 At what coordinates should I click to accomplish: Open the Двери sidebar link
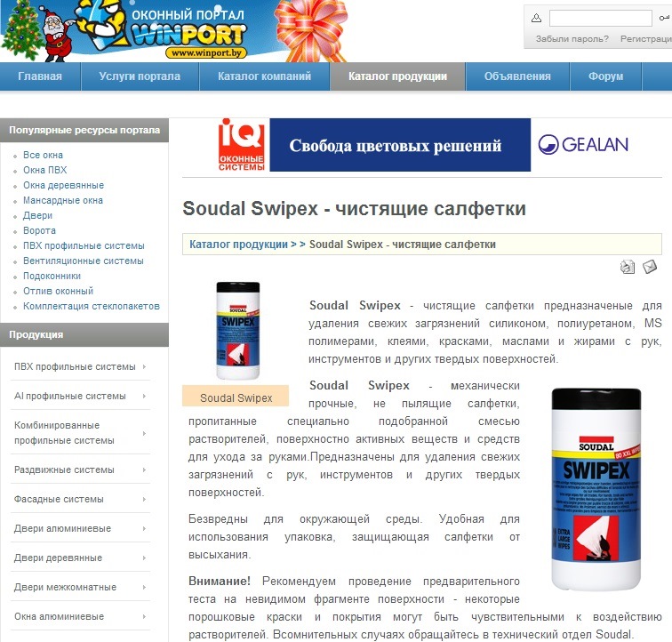click(37, 215)
